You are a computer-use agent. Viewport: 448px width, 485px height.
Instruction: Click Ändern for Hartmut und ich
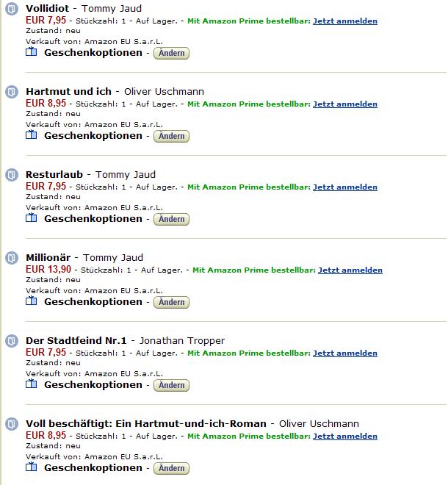[171, 136]
